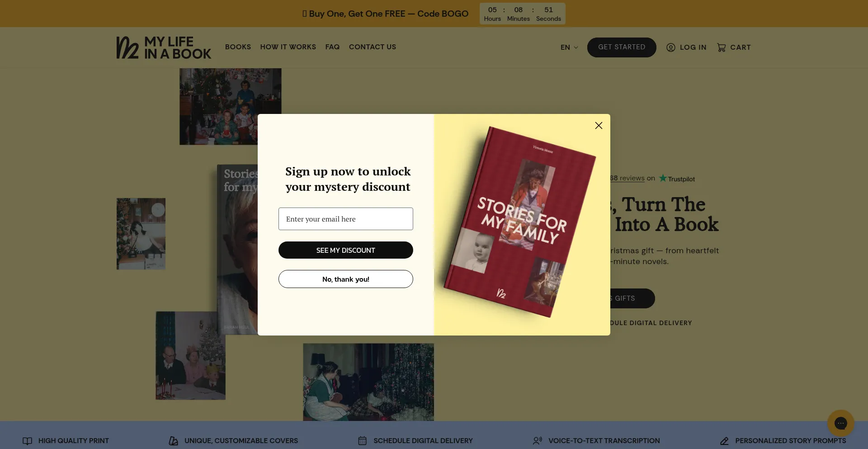Click the High Quality Print book icon
Screen dimensions: 868x449
coord(28,441)
